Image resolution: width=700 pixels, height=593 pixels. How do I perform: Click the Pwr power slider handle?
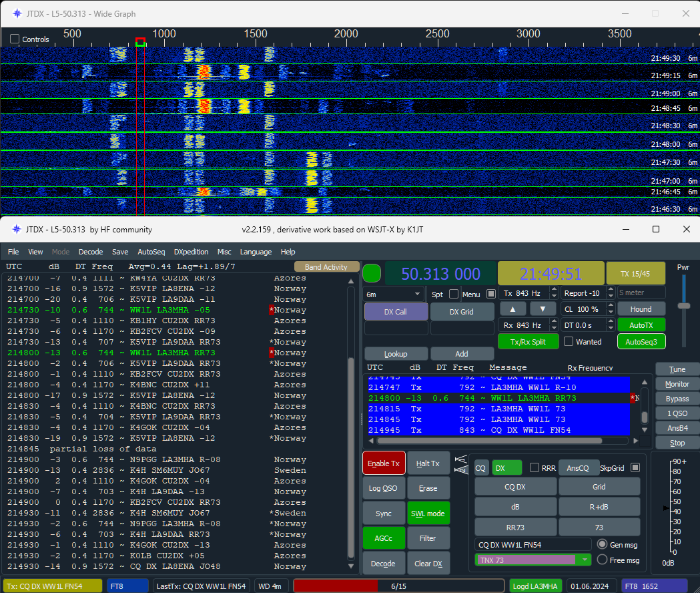click(x=683, y=306)
